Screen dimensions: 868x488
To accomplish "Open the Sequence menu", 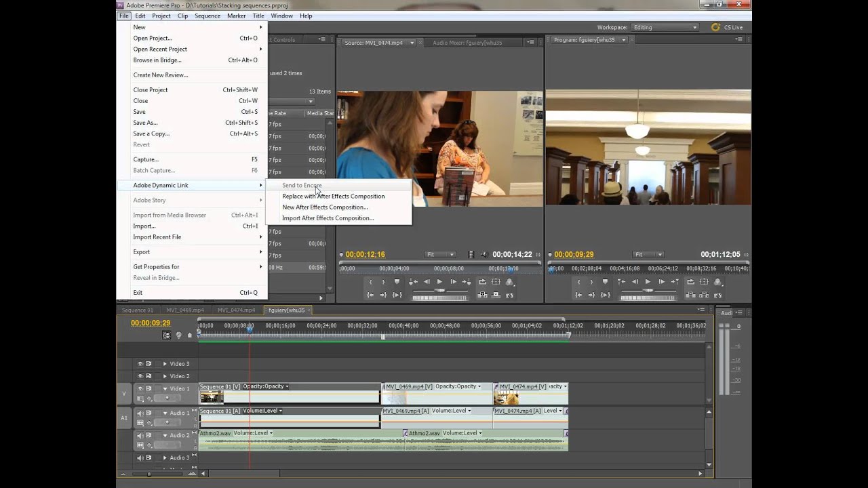I will pos(208,16).
